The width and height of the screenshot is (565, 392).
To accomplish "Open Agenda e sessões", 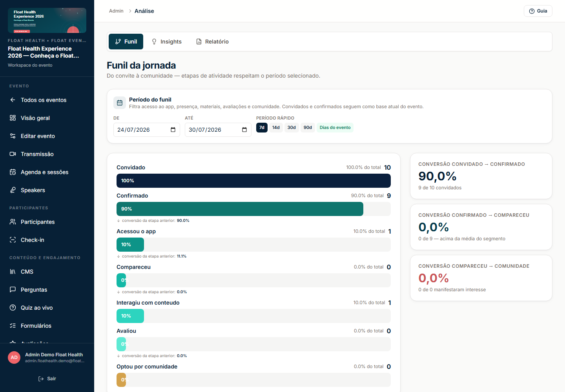I will [47, 172].
